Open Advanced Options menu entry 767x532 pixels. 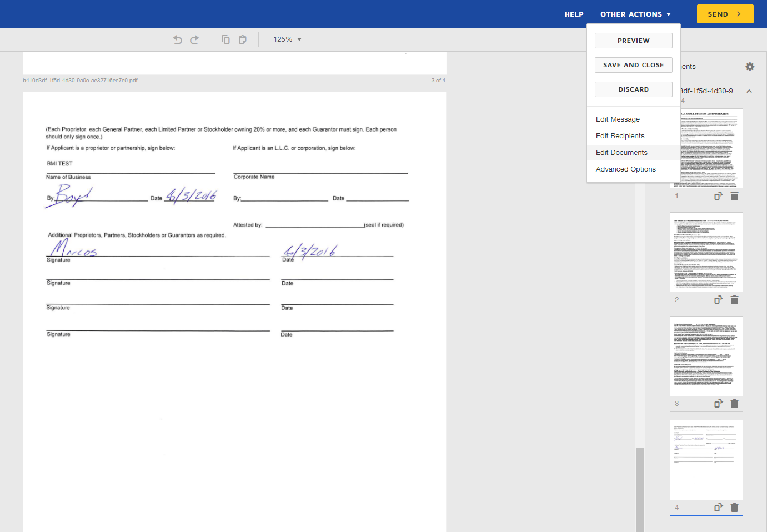pos(633,169)
